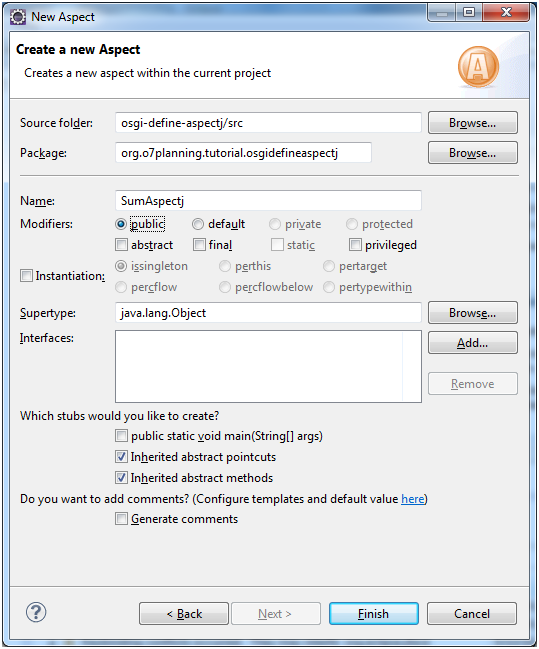Enable Generate comments checkbox
The image size is (539, 649).
click(121, 519)
